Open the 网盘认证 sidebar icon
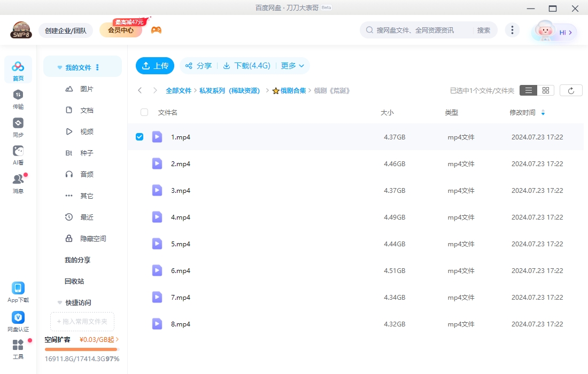The image size is (588, 374). click(x=18, y=321)
